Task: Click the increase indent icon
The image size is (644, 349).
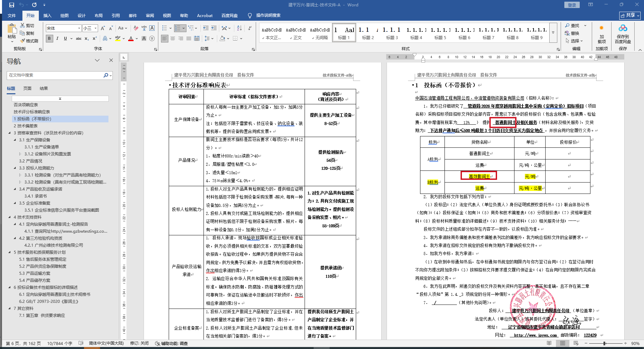Action: point(214,28)
